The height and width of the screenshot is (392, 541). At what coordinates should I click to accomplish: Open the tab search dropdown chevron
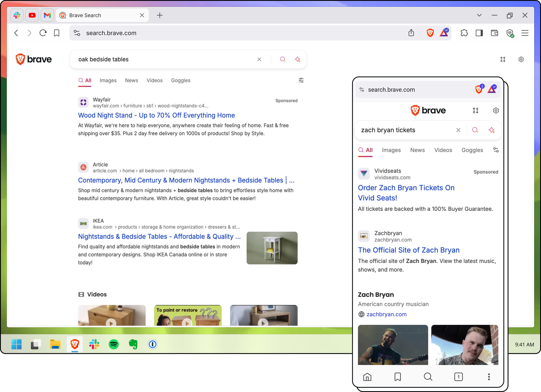[x=479, y=15]
